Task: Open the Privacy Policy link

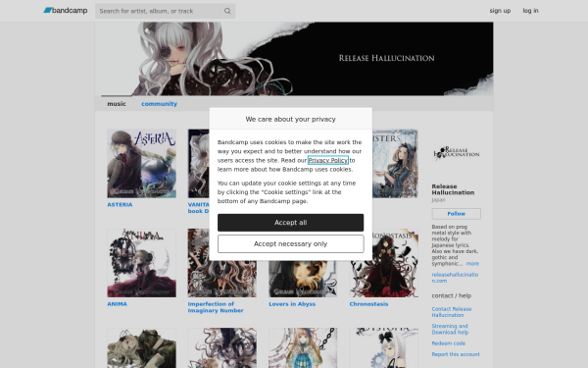Action: tap(328, 160)
